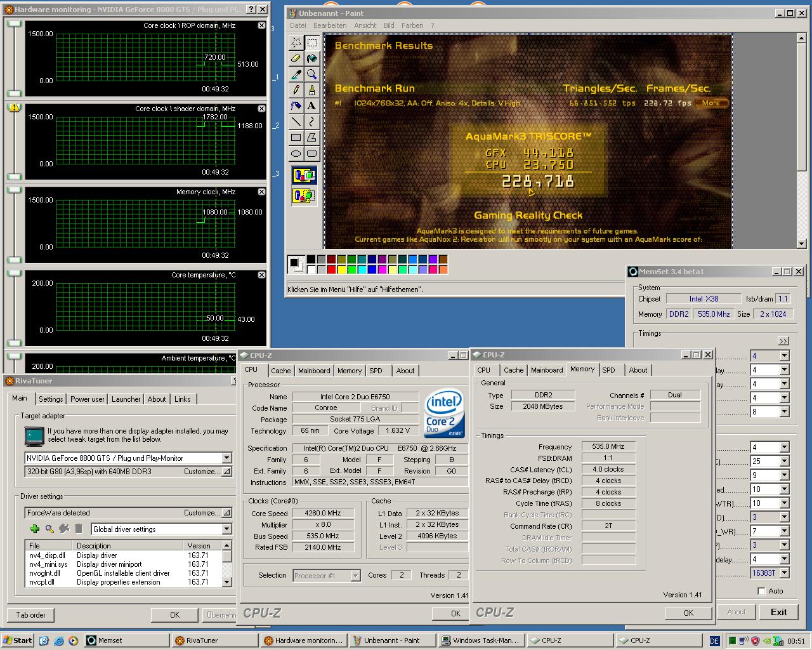The height and width of the screenshot is (650, 812).
Task: Pick the Fill With Color bucket tool
Action: coord(311,58)
